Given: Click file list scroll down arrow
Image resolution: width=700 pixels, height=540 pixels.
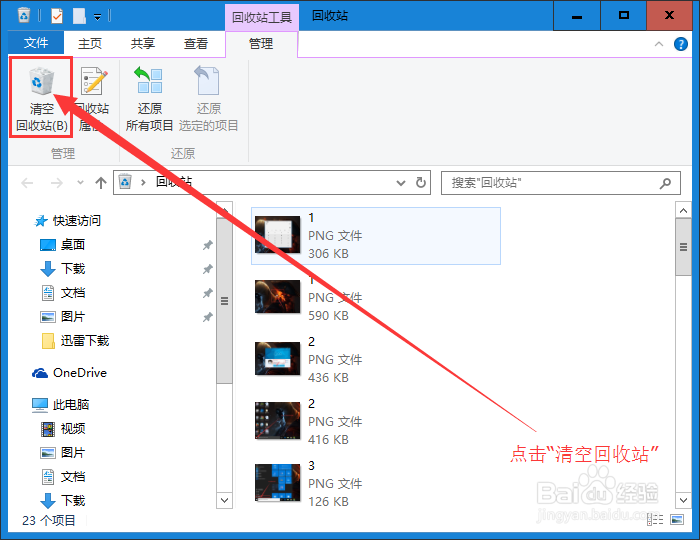Looking at the screenshot, I should pos(683,500).
